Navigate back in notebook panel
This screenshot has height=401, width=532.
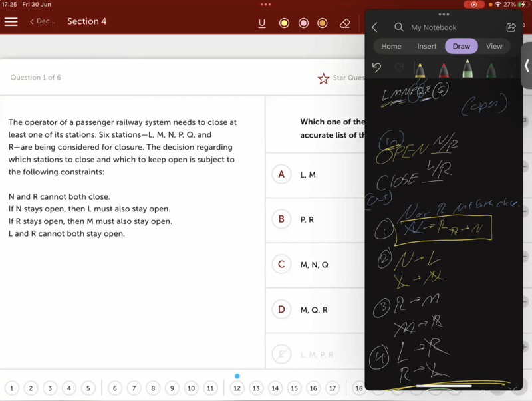point(375,27)
